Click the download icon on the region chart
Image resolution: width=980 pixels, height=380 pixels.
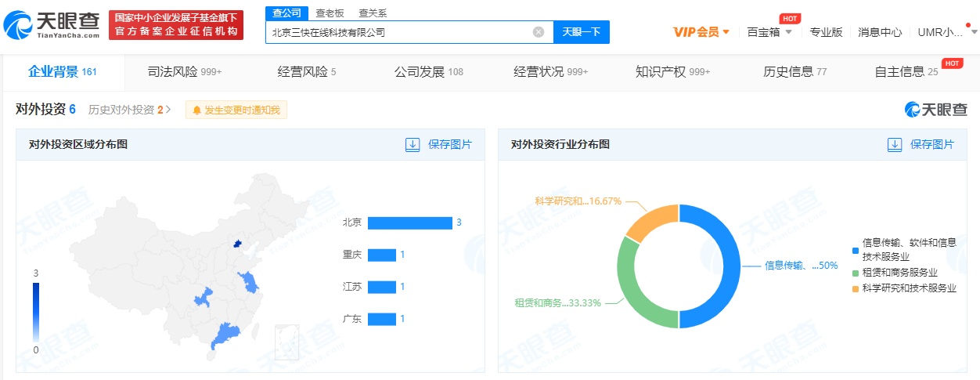[413, 144]
